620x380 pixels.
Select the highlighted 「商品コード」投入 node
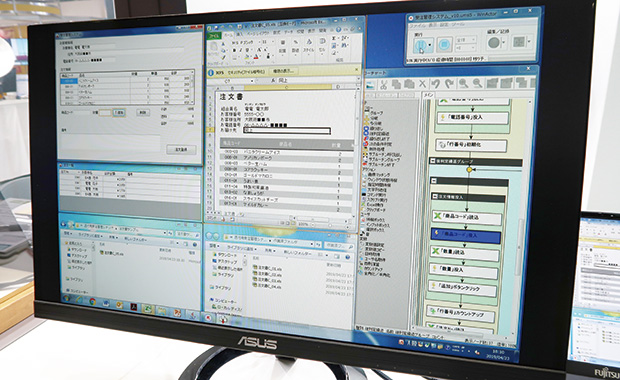(x=466, y=235)
